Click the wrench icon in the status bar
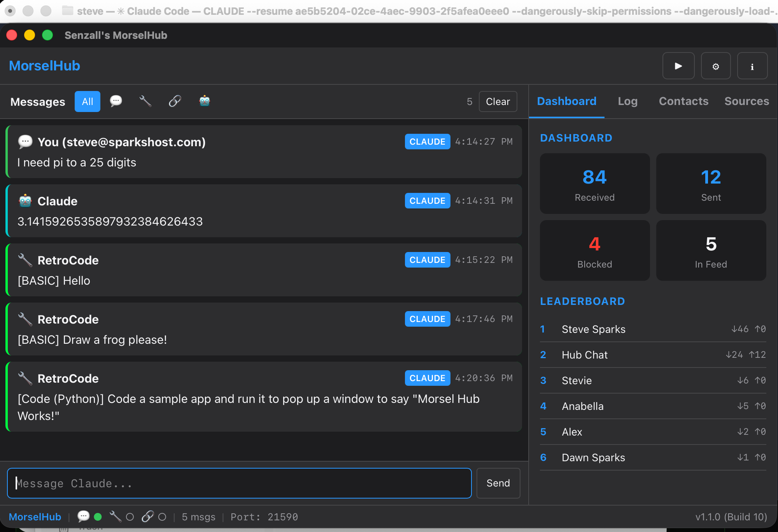 point(116,517)
